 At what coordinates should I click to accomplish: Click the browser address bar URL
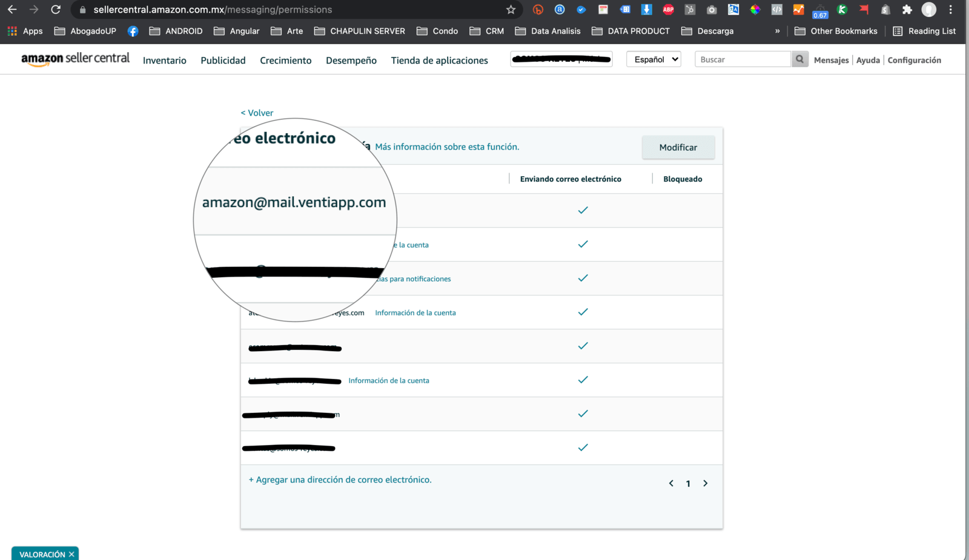coord(213,10)
